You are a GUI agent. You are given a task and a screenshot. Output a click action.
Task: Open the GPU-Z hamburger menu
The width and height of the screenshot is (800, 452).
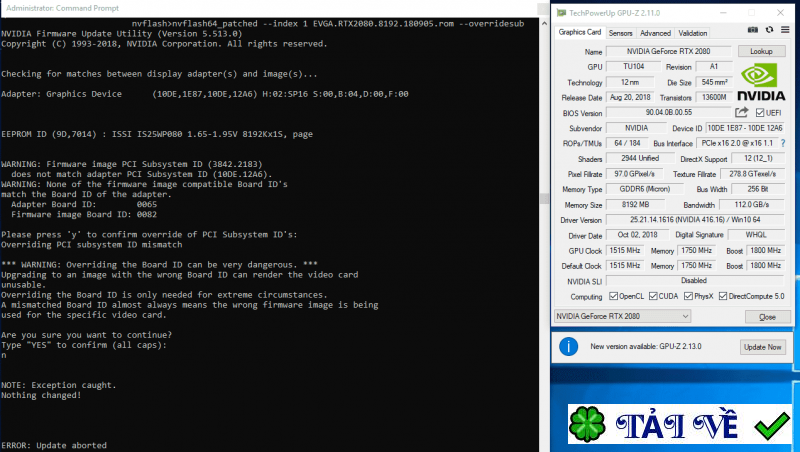point(785,30)
